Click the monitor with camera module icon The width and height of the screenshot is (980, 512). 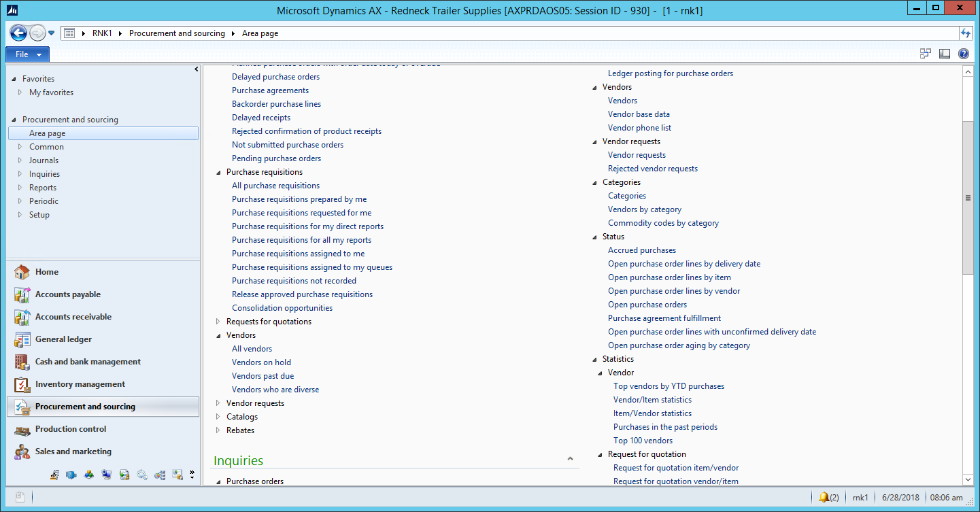click(x=107, y=475)
